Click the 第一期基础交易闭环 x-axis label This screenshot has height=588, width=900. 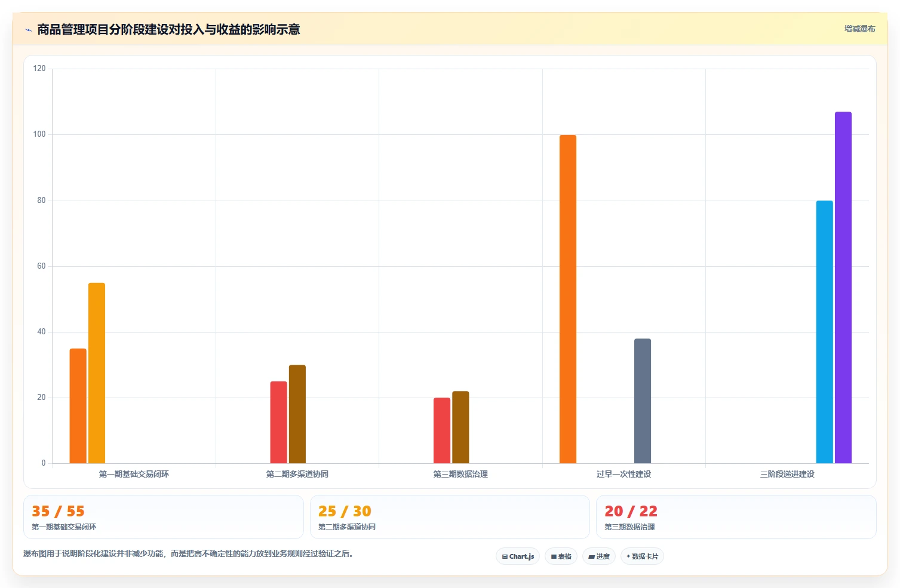click(x=134, y=474)
